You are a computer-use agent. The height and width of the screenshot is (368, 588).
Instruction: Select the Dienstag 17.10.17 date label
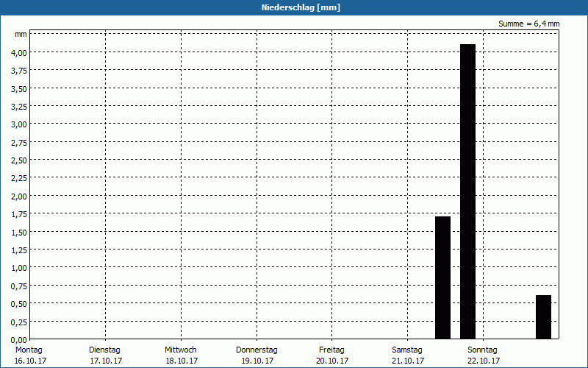pos(105,355)
